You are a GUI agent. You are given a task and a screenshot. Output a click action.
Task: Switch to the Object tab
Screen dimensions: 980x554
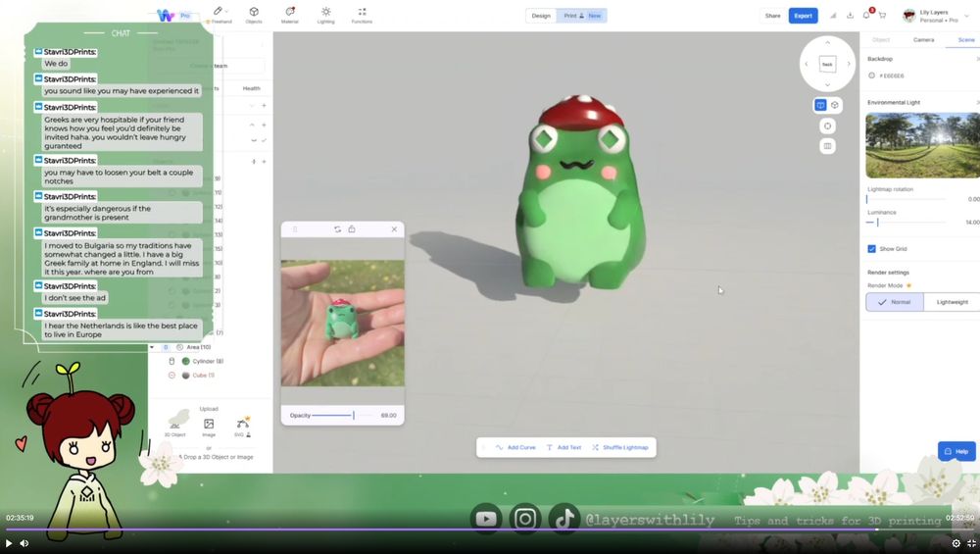point(881,40)
